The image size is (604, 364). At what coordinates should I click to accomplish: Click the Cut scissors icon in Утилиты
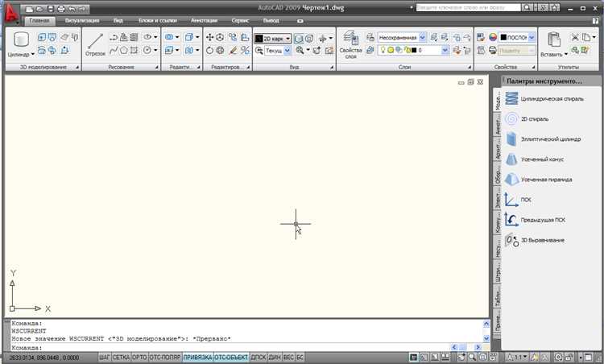(x=575, y=37)
